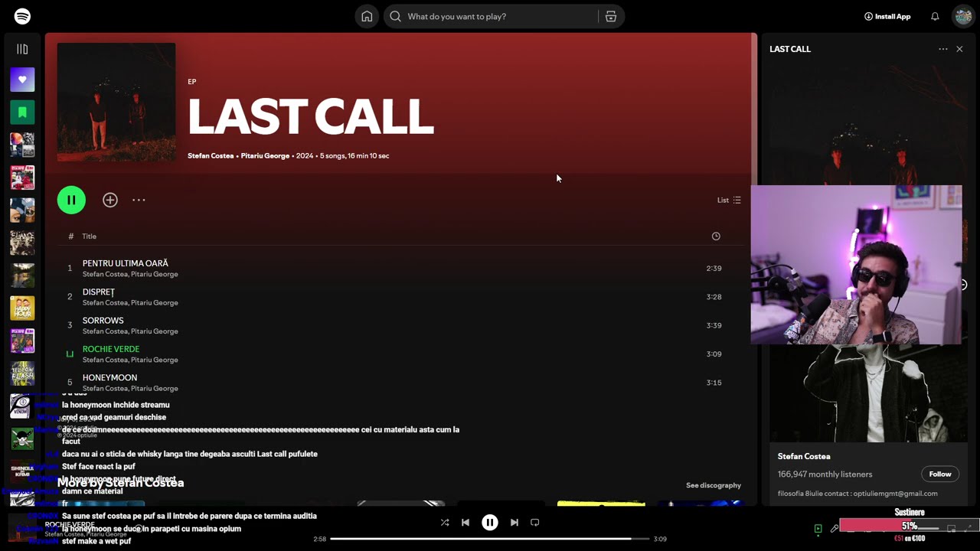Screen dimensions: 980x551
Task: Expand Your Library sidebar icon
Action: pyautogui.click(x=22, y=49)
